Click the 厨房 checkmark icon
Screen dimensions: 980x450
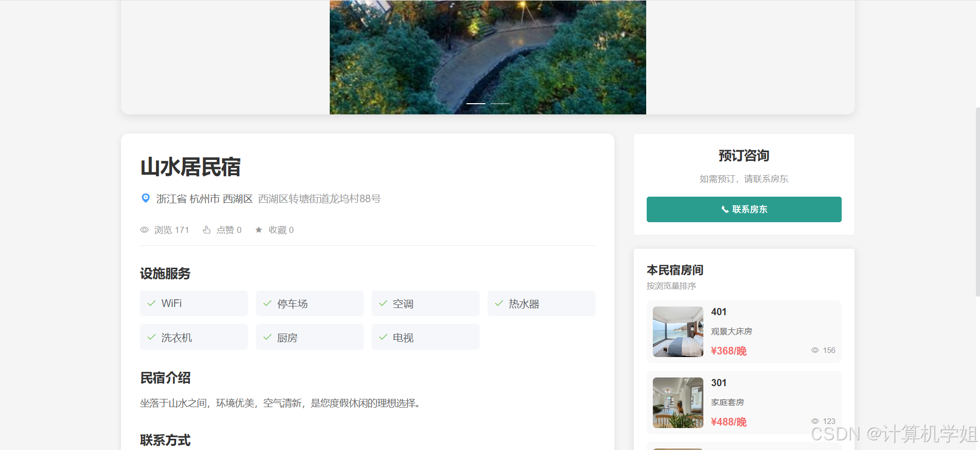tap(267, 337)
